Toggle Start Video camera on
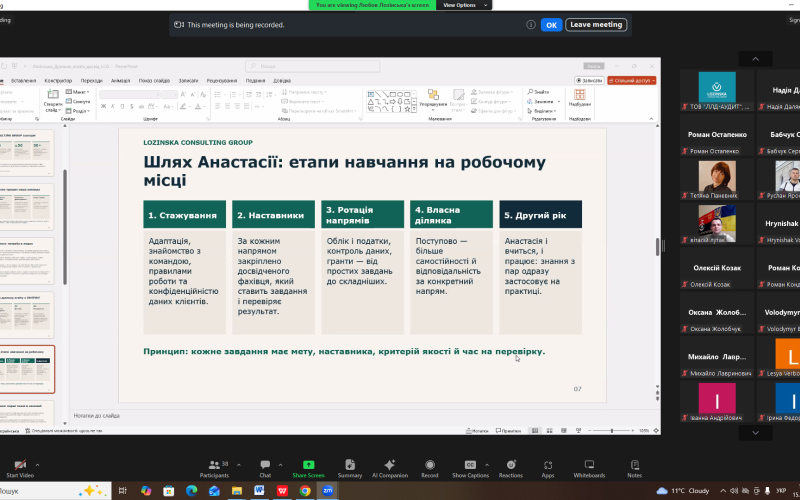This screenshot has width=800, height=500. tap(20, 465)
